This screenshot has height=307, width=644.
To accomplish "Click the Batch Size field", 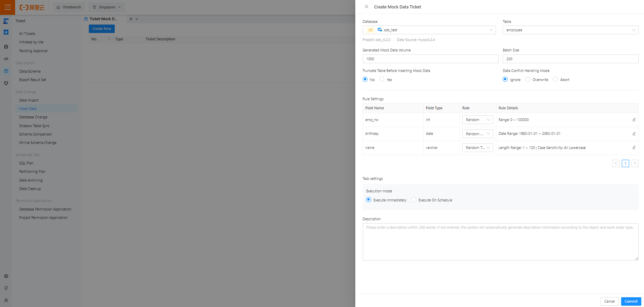I will click(570, 59).
